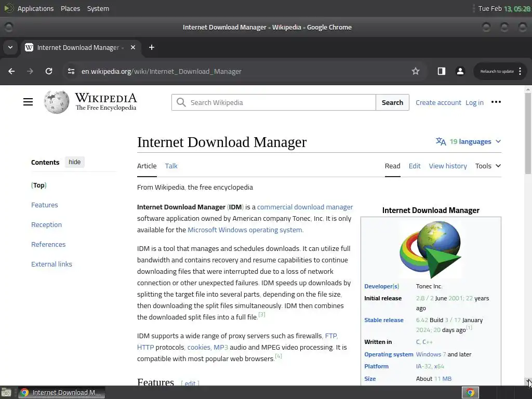The width and height of the screenshot is (532, 399).
Task: Open the commercial download manager link
Action: 305,207
